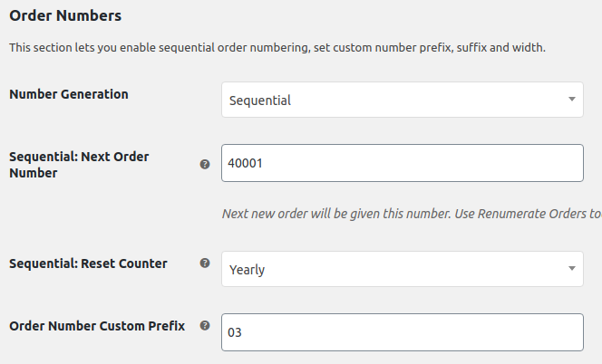This screenshot has width=602, height=364.
Task: Open the Number Generation dropdown
Action: (403, 100)
